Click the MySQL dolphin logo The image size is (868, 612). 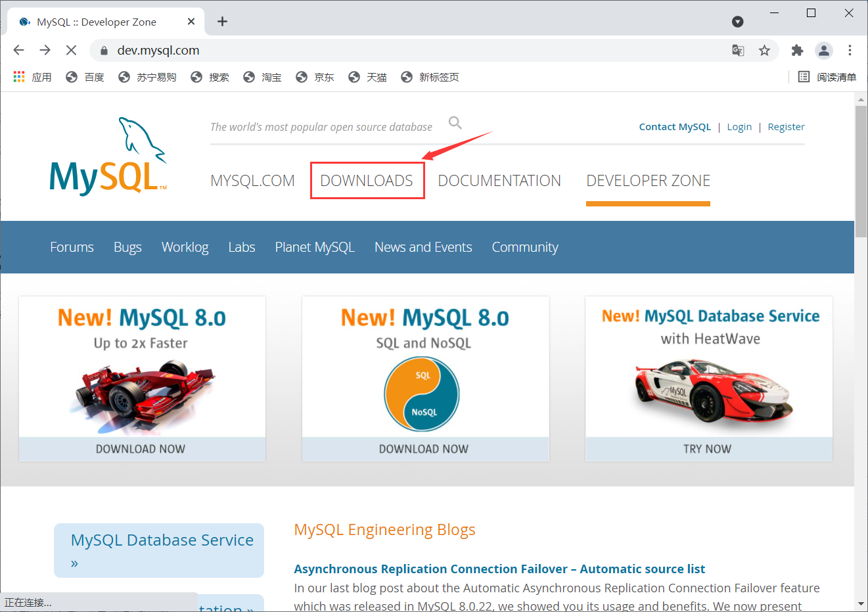click(108, 156)
